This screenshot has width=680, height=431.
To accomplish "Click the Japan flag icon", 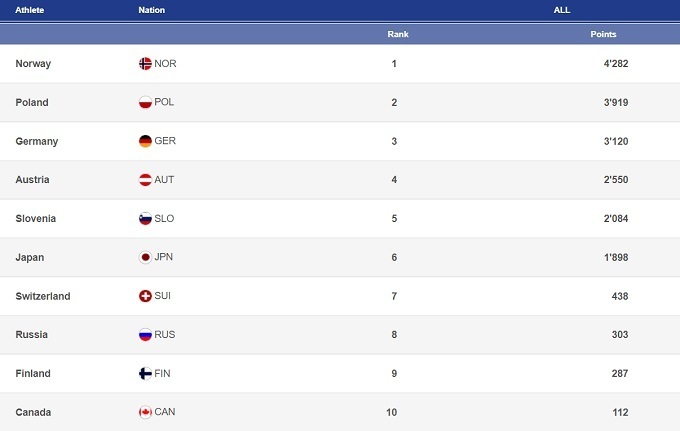I will pos(145,257).
